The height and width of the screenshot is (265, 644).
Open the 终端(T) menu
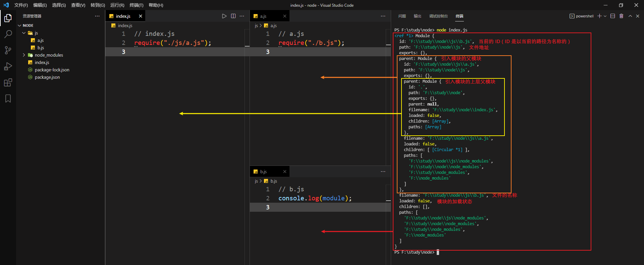point(136,5)
